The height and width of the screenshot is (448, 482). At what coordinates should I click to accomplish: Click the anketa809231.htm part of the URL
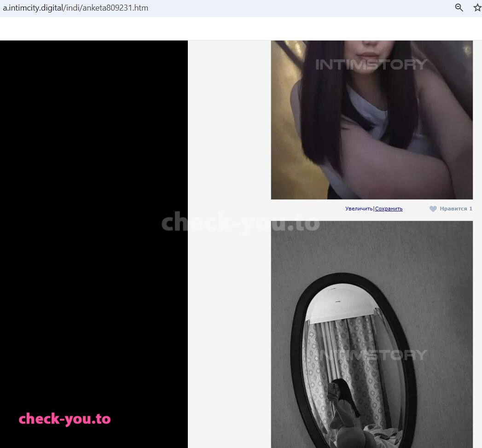tap(115, 8)
